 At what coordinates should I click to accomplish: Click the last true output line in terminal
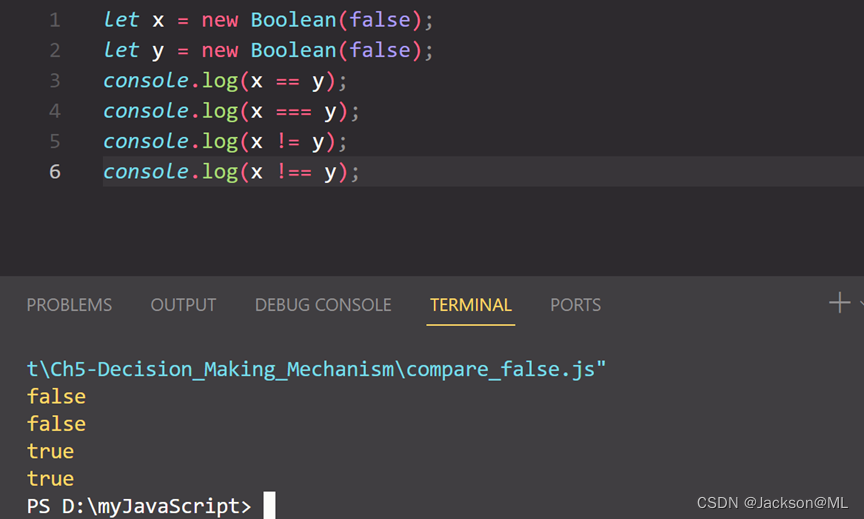point(50,479)
